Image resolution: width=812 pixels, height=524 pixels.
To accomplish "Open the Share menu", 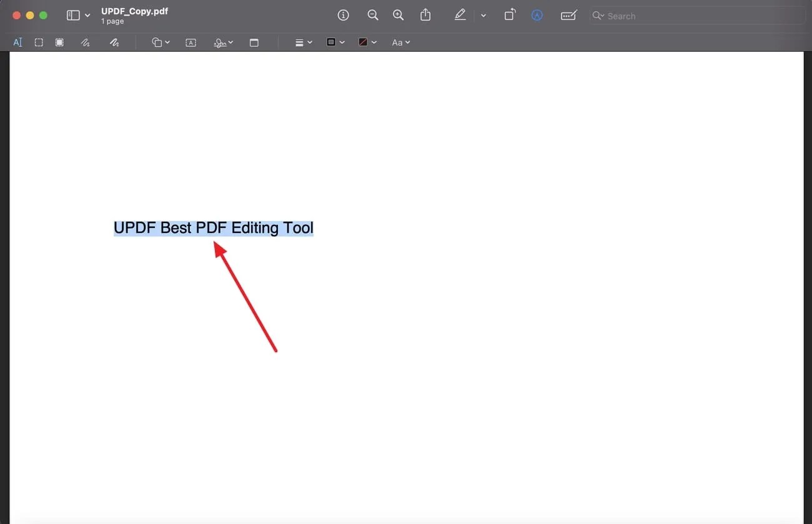I will click(x=426, y=15).
